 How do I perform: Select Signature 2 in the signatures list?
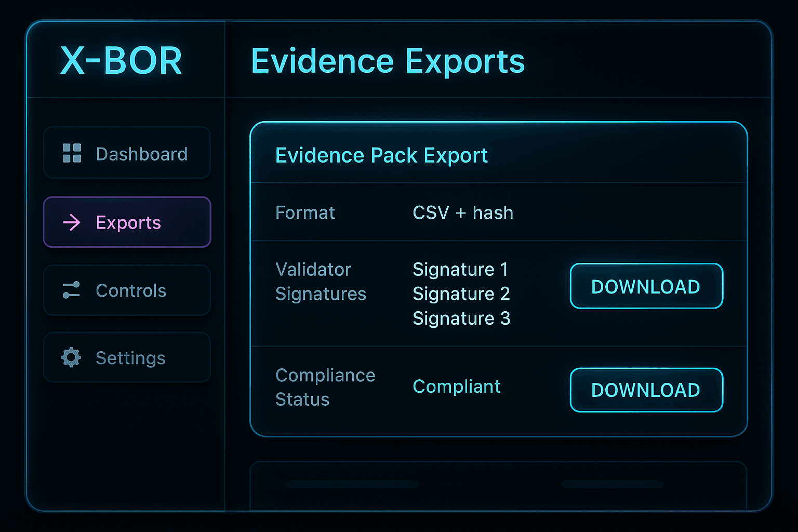[461, 294]
